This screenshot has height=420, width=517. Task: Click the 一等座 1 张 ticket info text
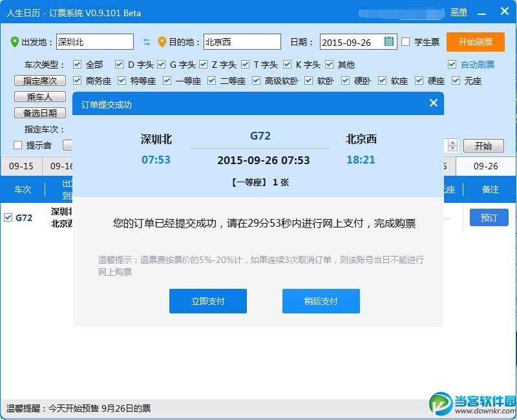pyautogui.click(x=260, y=182)
